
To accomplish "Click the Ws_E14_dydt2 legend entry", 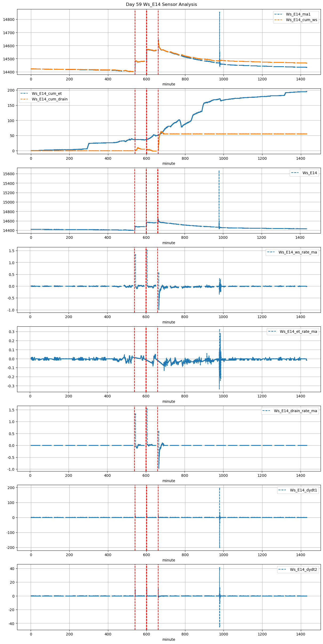I will tap(303, 569).
